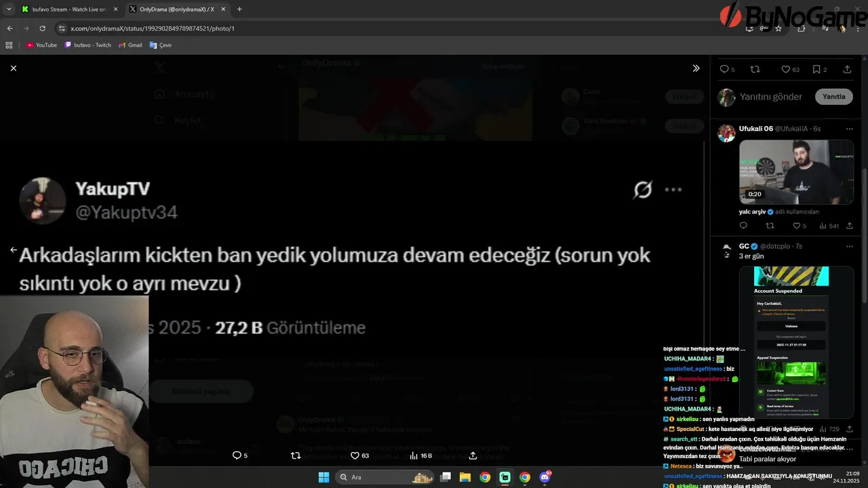Repost from the side panel header
The height and width of the screenshot is (488, 868).
click(x=755, y=69)
